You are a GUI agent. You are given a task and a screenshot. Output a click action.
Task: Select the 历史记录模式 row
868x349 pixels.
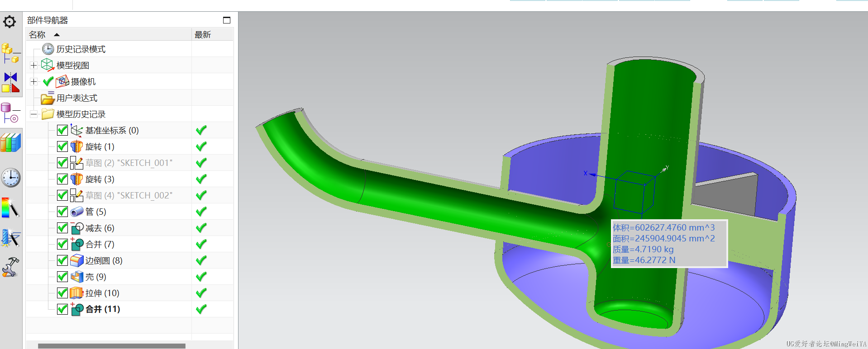click(129, 49)
